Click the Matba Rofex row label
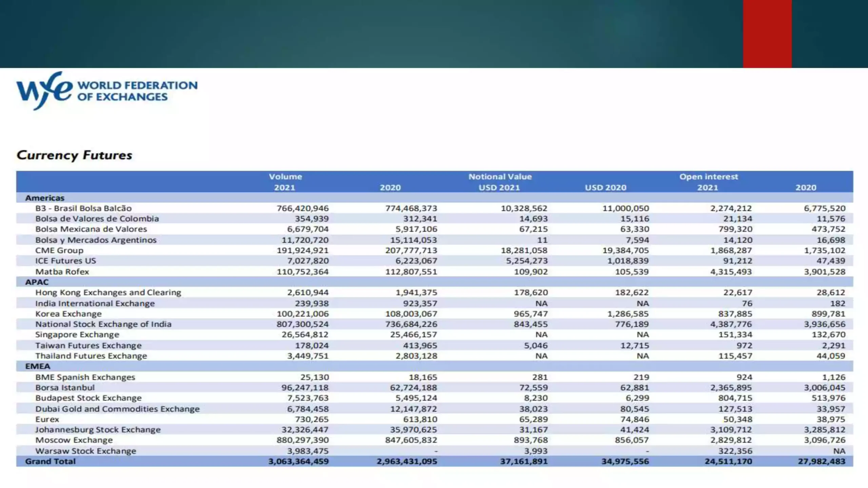The width and height of the screenshot is (868, 488). (62, 272)
